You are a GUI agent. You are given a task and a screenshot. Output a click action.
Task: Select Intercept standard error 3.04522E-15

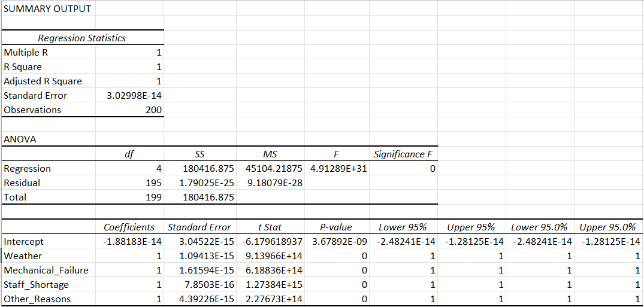(200, 242)
